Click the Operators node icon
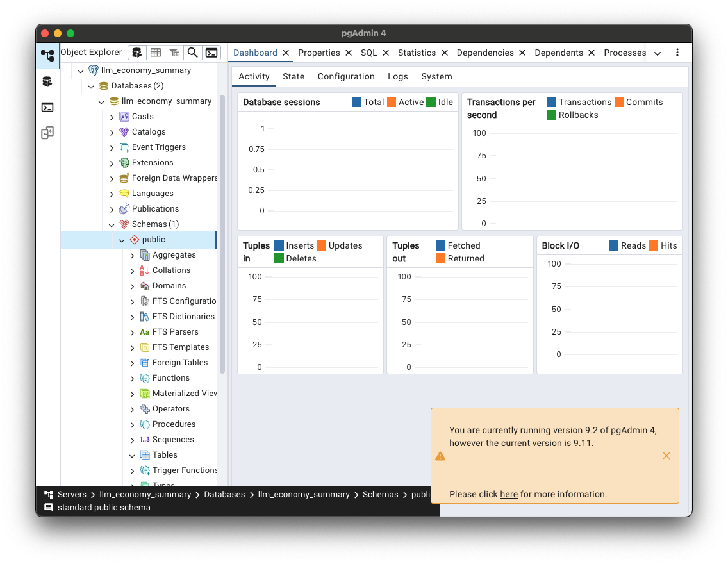 click(x=145, y=408)
